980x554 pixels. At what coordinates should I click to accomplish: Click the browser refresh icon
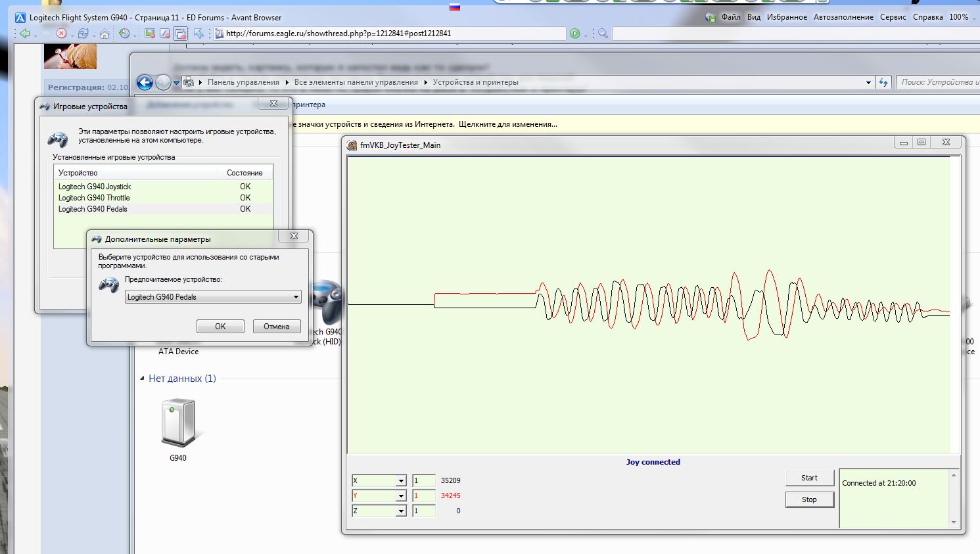click(x=83, y=34)
